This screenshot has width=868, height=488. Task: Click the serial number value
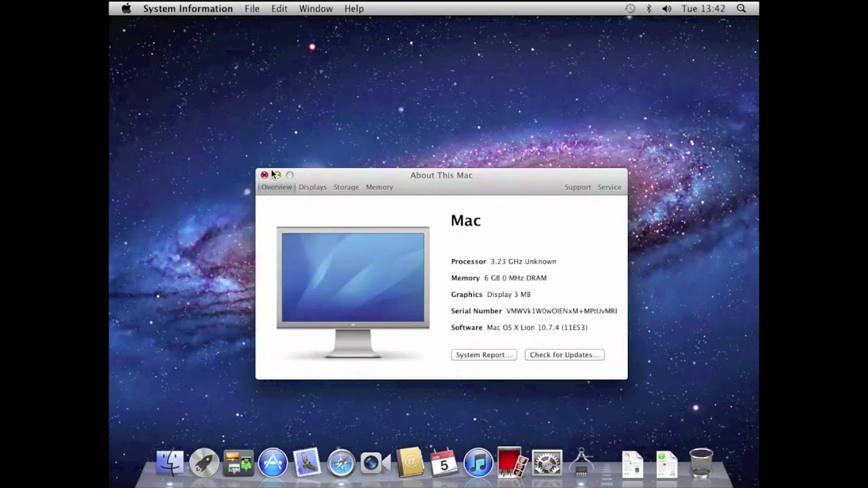pyautogui.click(x=561, y=311)
